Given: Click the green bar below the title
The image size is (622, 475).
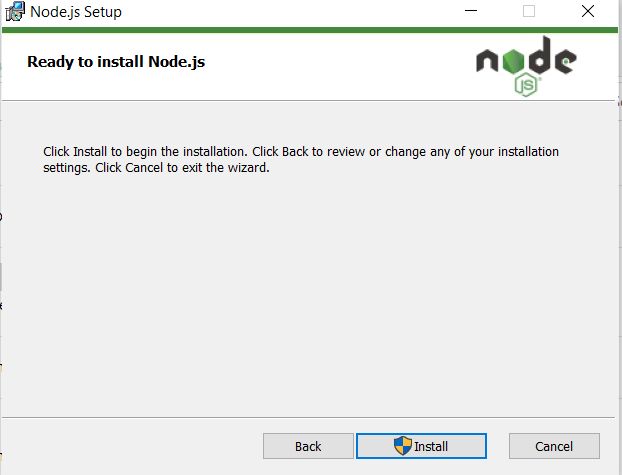Looking at the screenshot, I should (x=310, y=30).
